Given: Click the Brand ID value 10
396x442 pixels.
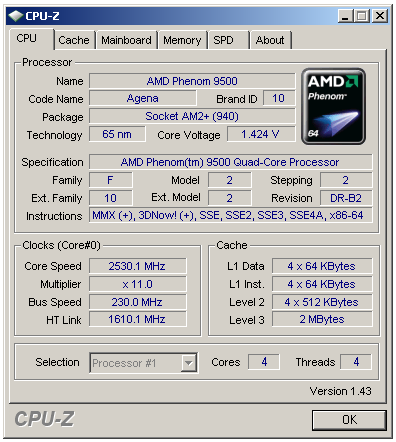Looking at the screenshot, I should 279,98.
